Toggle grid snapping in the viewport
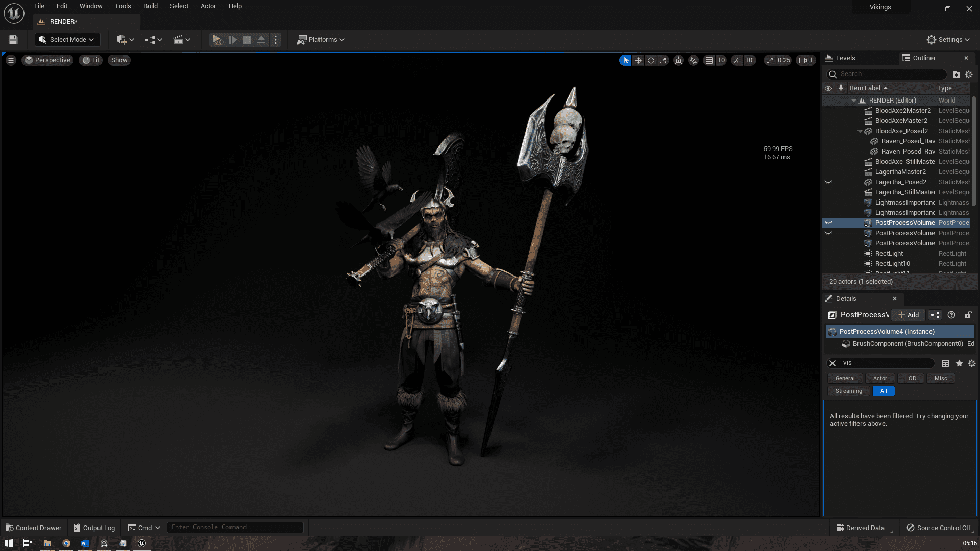980x551 pixels. (709, 60)
